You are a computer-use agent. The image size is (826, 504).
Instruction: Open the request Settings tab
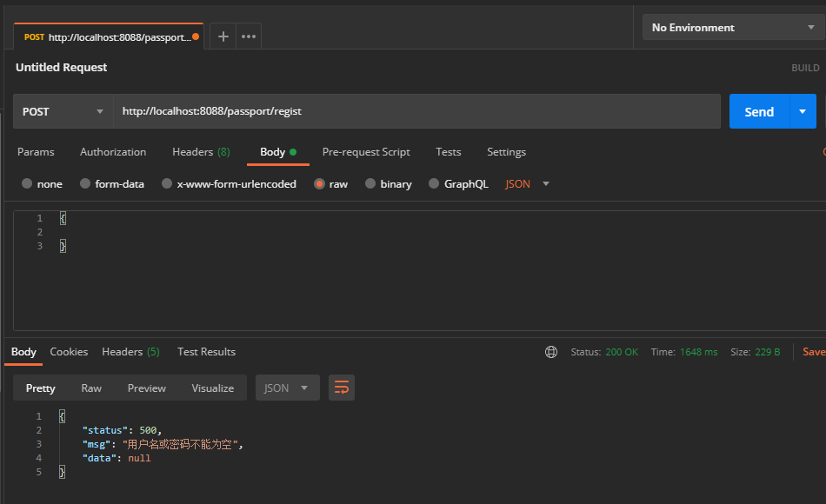(506, 152)
